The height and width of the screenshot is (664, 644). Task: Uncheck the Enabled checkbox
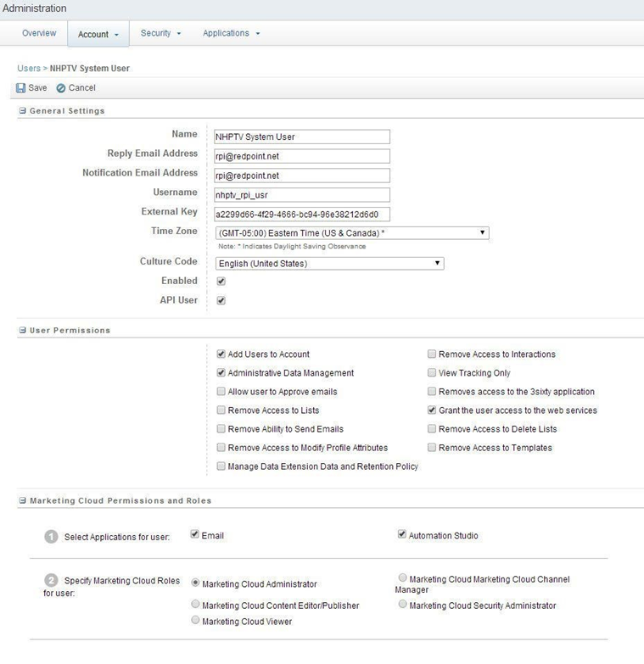point(221,282)
